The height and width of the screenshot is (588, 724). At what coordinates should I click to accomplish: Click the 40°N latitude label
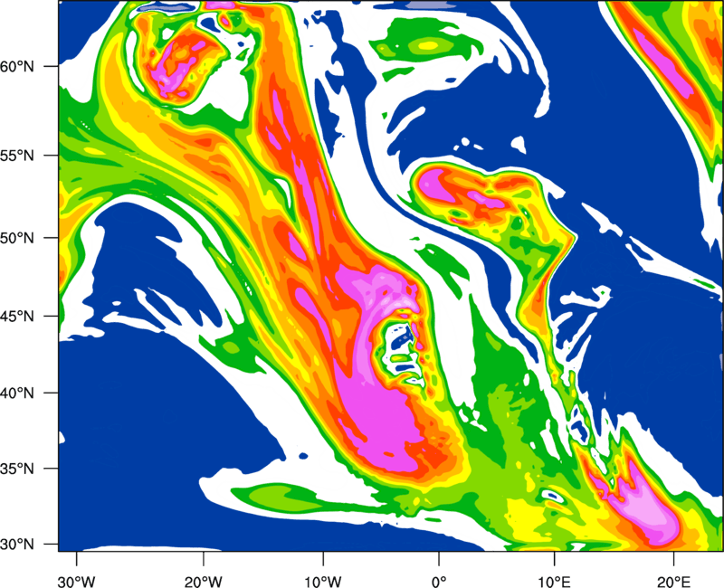point(17,394)
